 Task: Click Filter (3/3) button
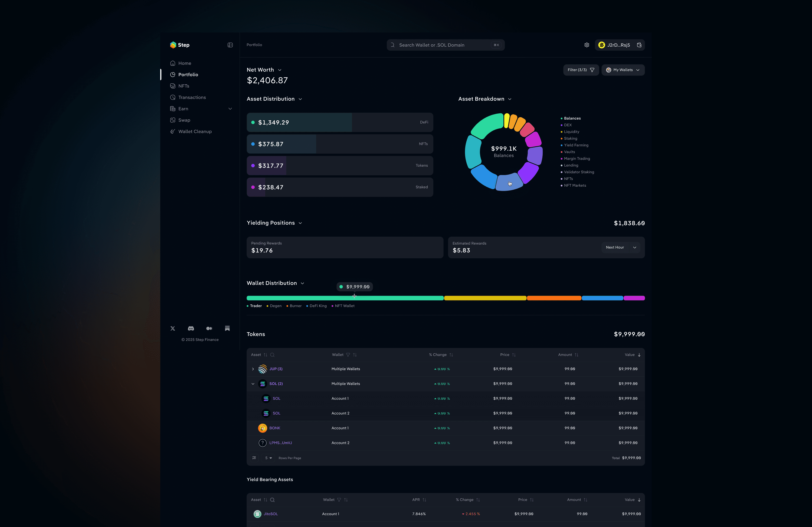point(581,70)
